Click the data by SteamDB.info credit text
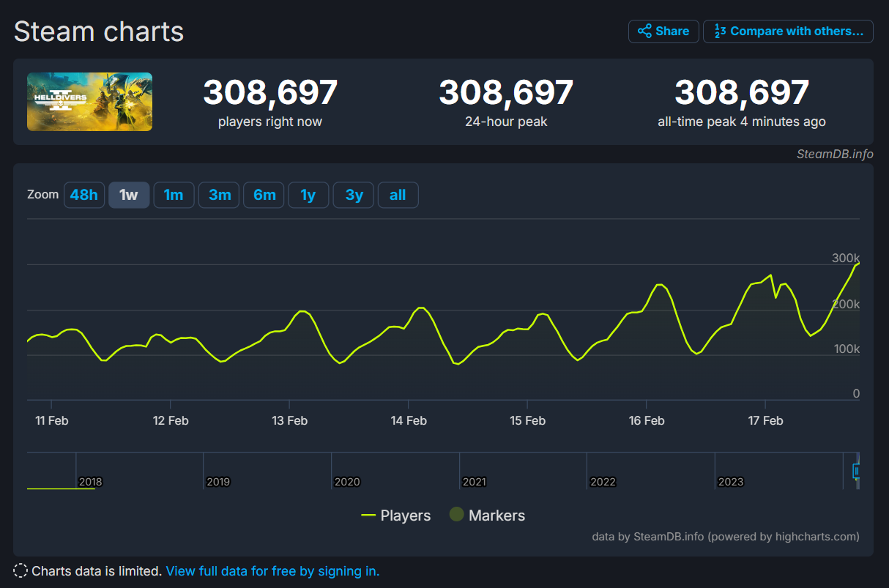The image size is (889, 588). [726, 537]
